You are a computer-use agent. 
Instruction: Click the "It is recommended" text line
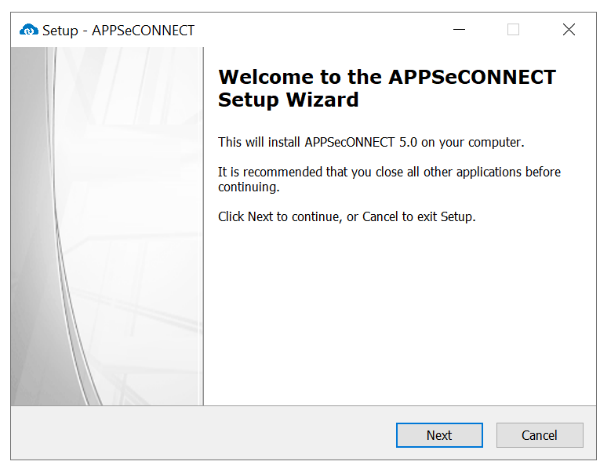pos(389,172)
